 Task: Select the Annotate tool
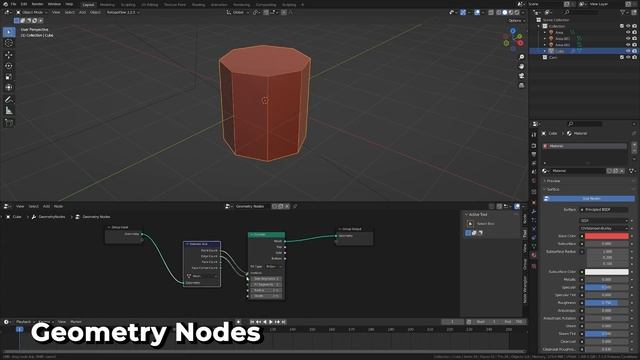9,100
